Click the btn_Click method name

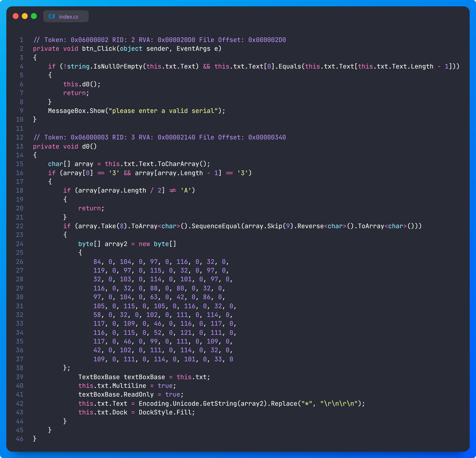[99, 49]
